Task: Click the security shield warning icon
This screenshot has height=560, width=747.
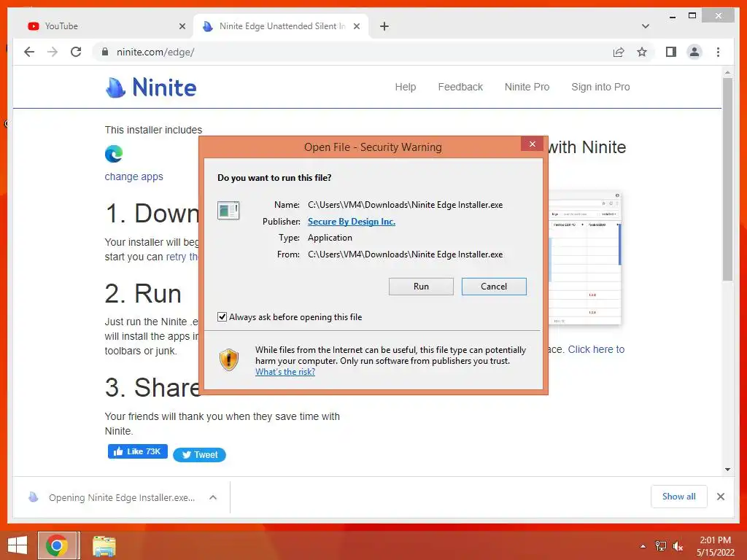Action: [229, 360]
